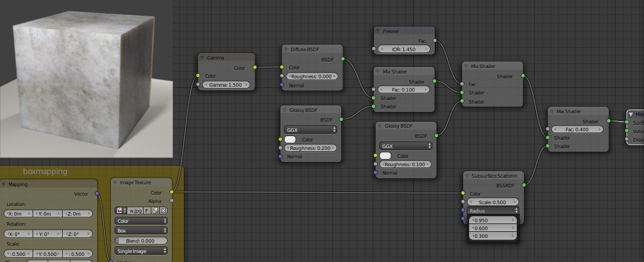Screen dimensions: 644x262
Task: Click the Radius 0.600 value
Action: click(x=493, y=228)
